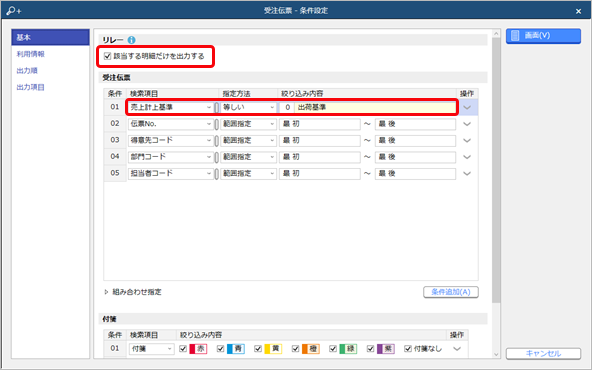The width and height of the screenshot is (592, 370).
Task: Click the code field showing 0 in row 01
Action: tap(287, 107)
